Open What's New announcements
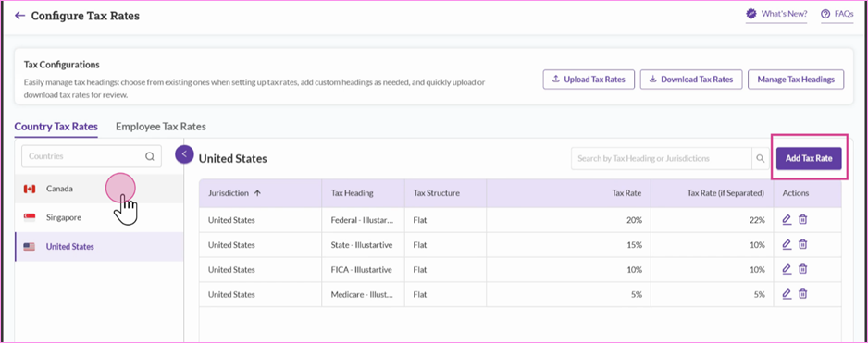This screenshot has width=868, height=343. coord(776,15)
